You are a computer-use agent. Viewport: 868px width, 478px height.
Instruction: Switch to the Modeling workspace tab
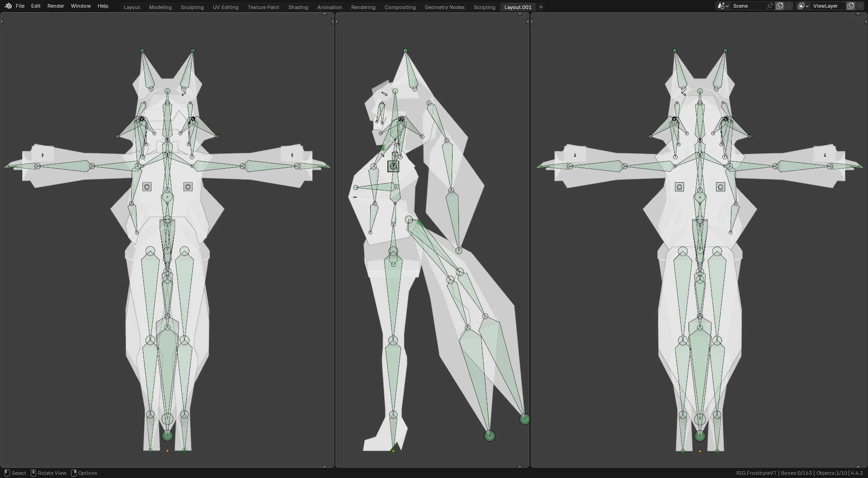pos(160,7)
